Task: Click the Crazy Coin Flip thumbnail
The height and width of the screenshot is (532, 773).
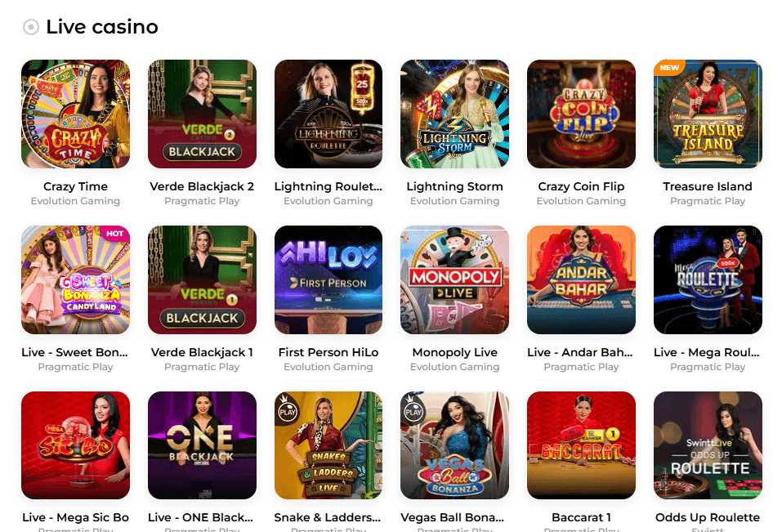Action: 581,114
